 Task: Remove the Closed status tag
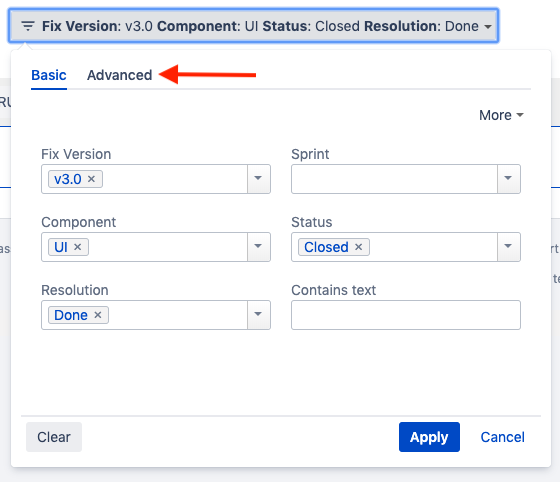point(359,247)
